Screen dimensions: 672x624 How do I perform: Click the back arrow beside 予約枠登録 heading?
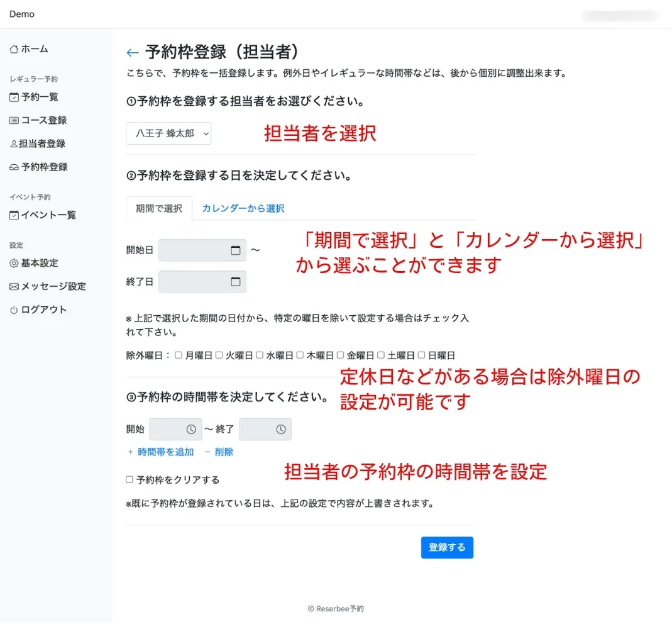pyautogui.click(x=132, y=53)
